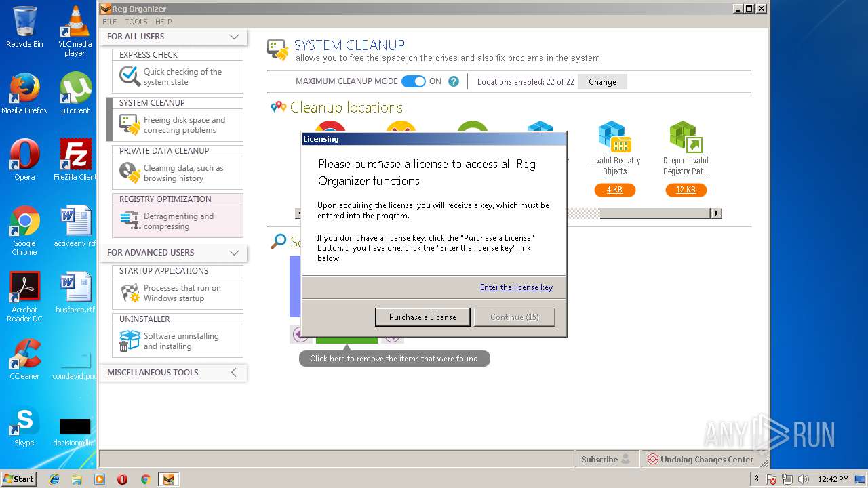Click Enter the license key link
Screen dimensions: 868x488
pos(516,287)
